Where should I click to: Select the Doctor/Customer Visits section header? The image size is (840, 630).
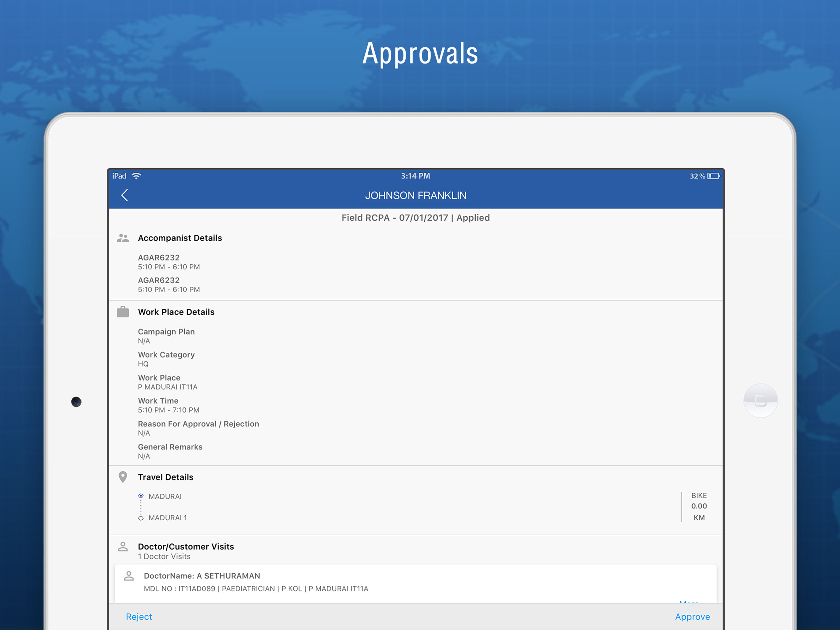point(186,547)
